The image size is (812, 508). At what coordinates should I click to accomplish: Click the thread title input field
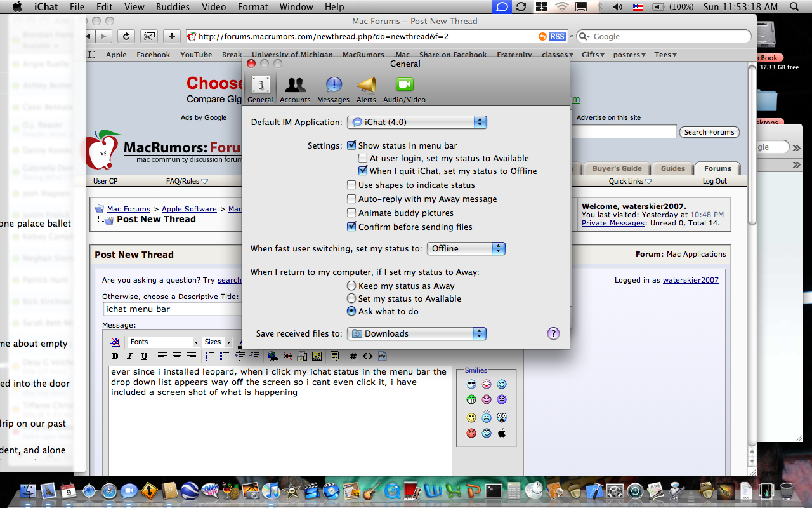click(172, 309)
